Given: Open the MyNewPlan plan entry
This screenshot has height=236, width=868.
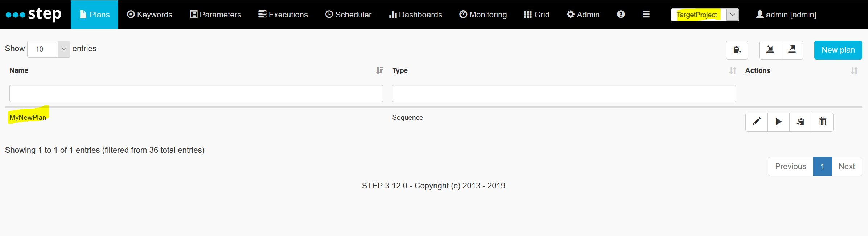Looking at the screenshot, I should [x=28, y=117].
